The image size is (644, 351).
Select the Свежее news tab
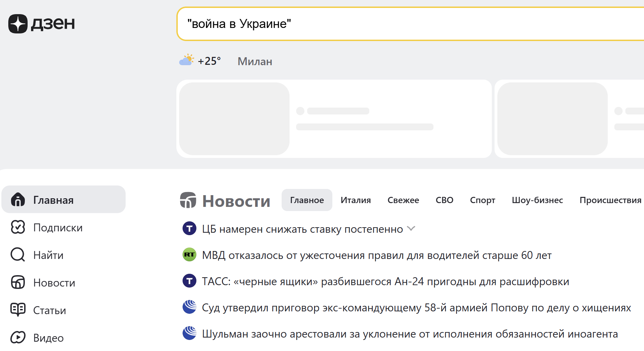click(x=403, y=200)
